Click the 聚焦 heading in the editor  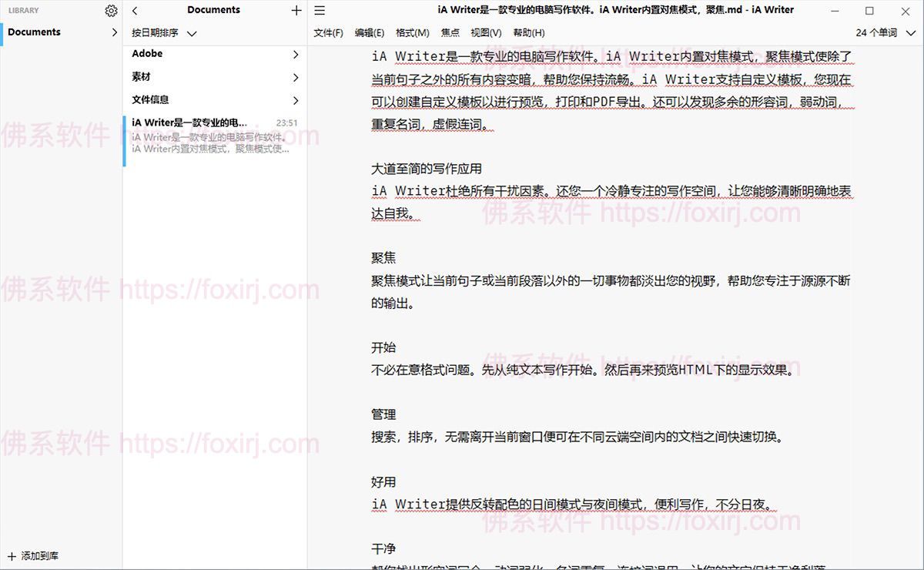(383, 258)
